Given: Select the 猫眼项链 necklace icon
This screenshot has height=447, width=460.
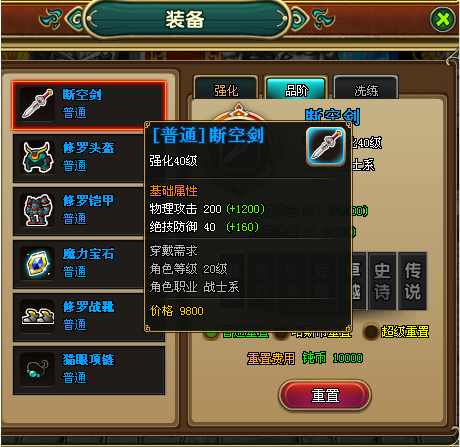Looking at the screenshot, I should pos(37,370).
